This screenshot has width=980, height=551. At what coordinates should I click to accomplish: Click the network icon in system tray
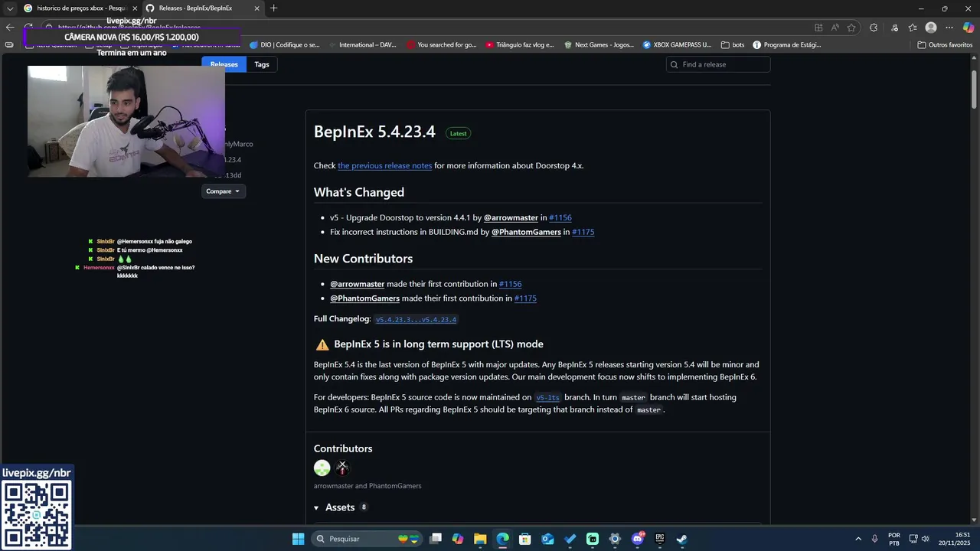pyautogui.click(x=913, y=539)
